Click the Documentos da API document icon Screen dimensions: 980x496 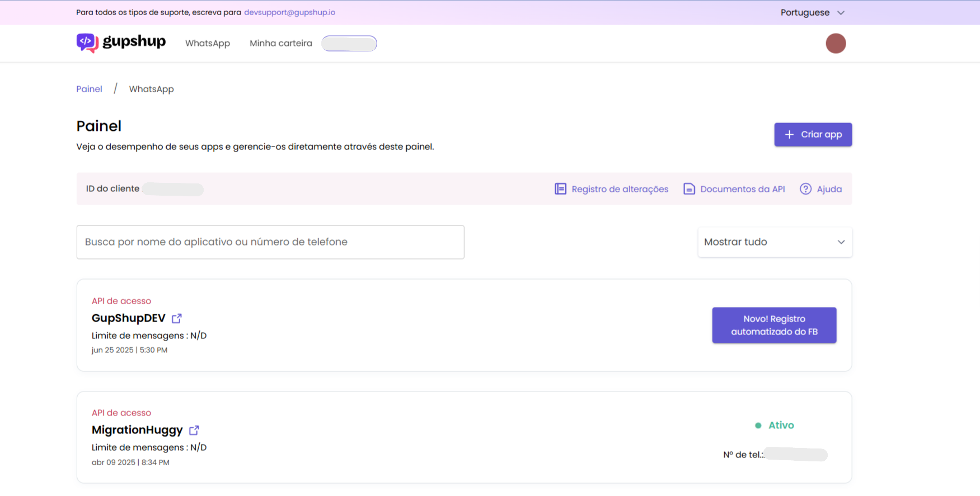[689, 189]
